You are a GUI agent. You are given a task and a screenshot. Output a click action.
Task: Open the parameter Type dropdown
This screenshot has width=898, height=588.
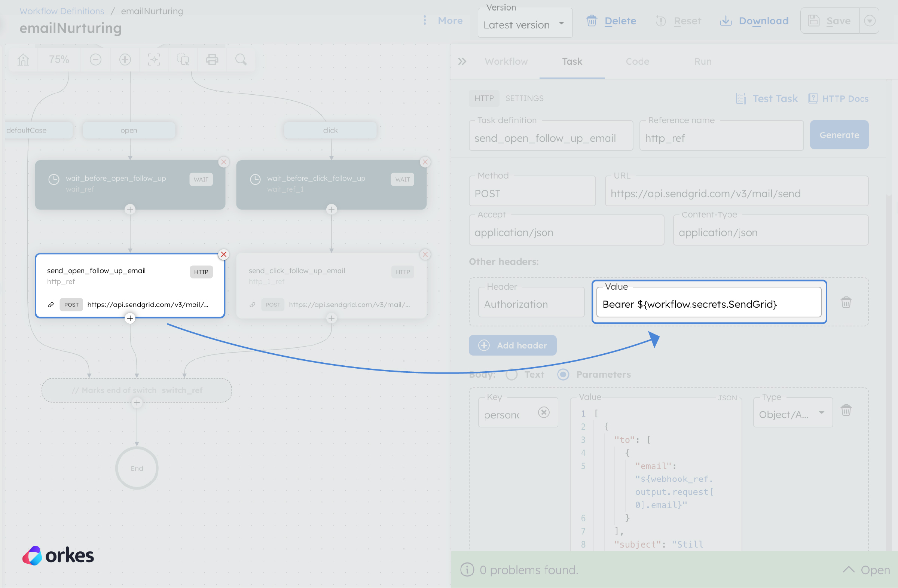click(792, 412)
